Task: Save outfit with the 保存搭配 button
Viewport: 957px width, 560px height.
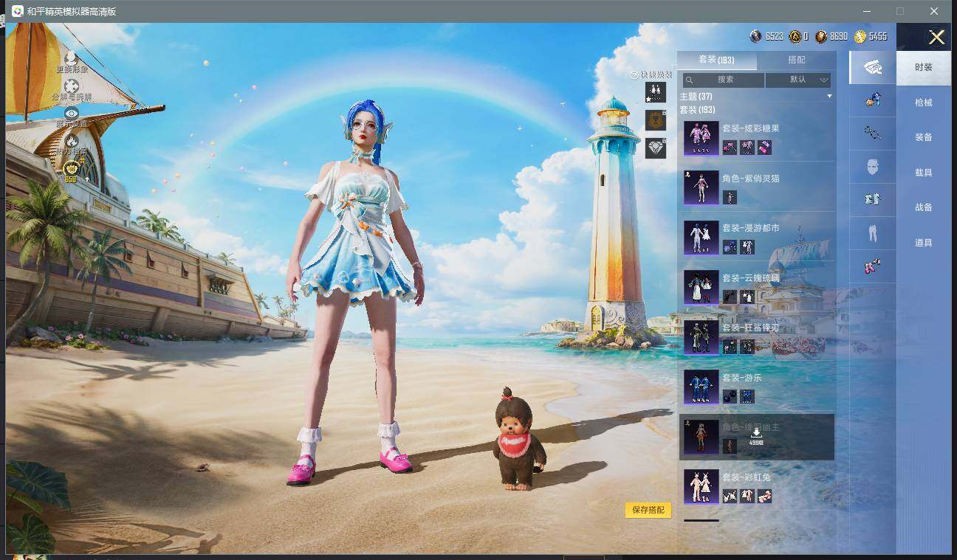Action: 648,510
